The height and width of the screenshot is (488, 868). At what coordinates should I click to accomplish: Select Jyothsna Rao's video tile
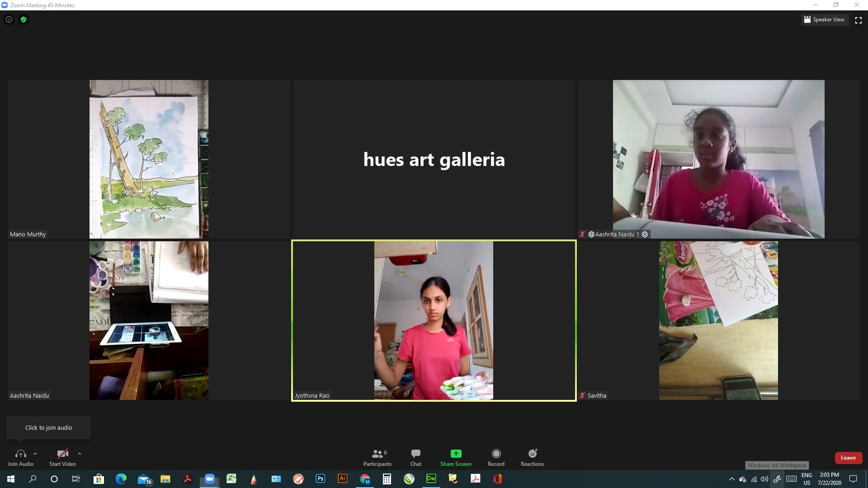(x=434, y=320)
